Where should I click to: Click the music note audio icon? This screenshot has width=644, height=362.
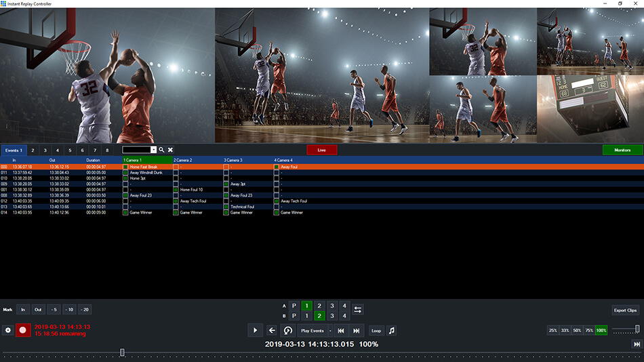point(391,330)
